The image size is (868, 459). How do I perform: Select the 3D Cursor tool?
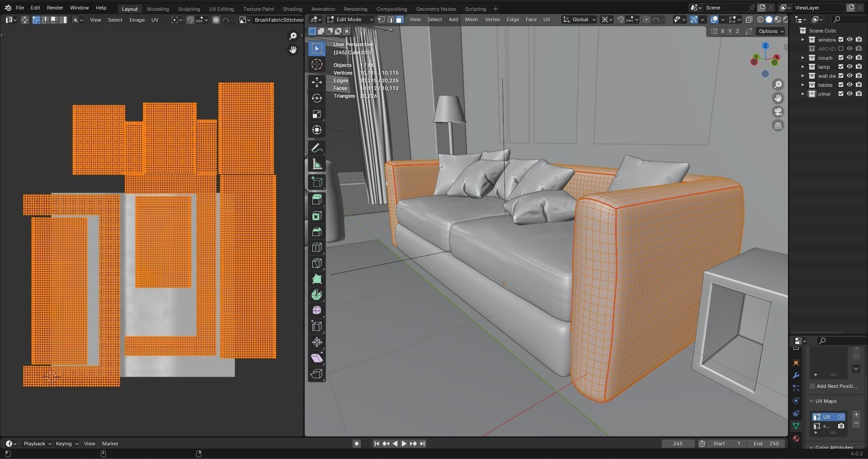pyautogui.click(x=317, y=64)
